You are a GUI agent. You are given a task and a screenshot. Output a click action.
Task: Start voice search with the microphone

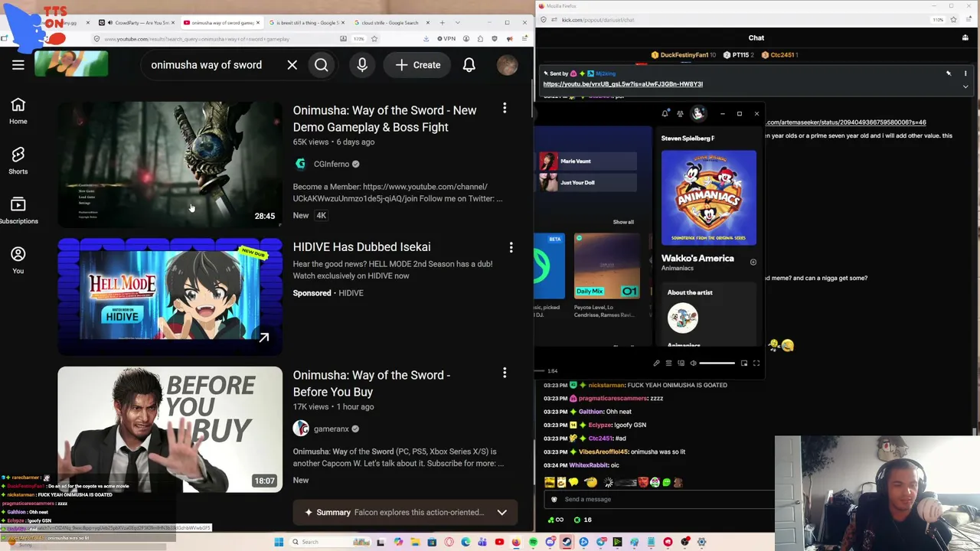tap(362, 65)
